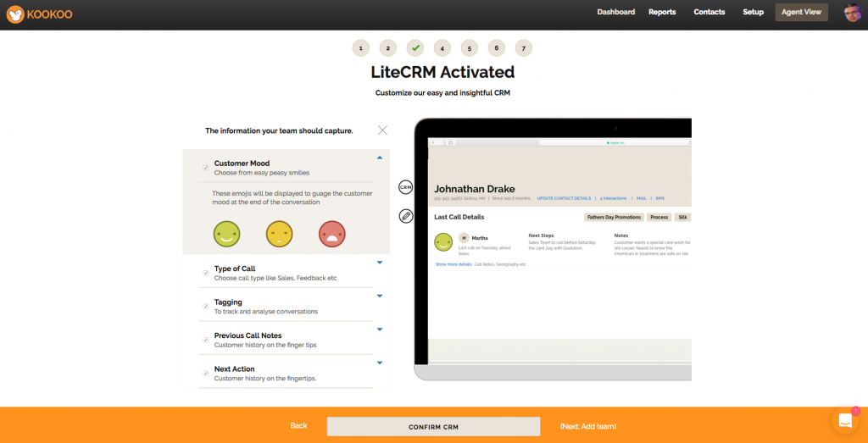Screen dimensions: 868x443
Task: Click the completed step checkmark
Action: (415, 48)
